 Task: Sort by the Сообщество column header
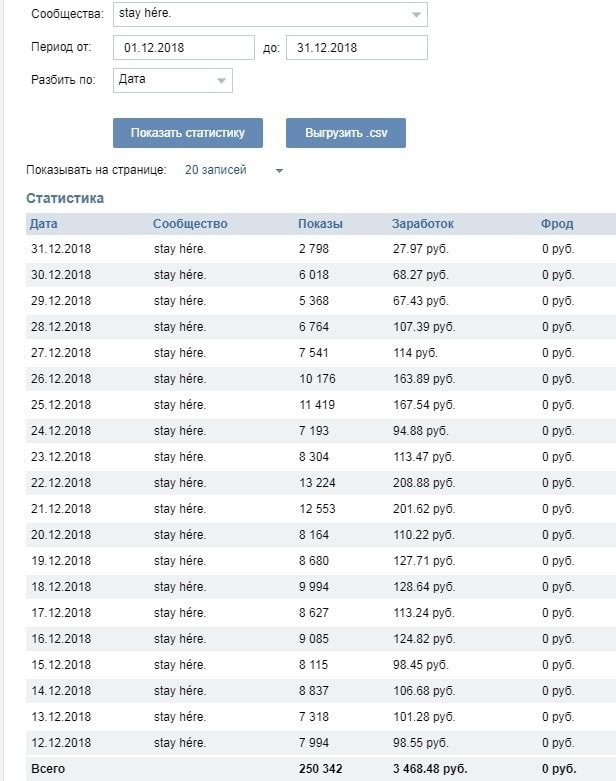click(x=190, y=224)
